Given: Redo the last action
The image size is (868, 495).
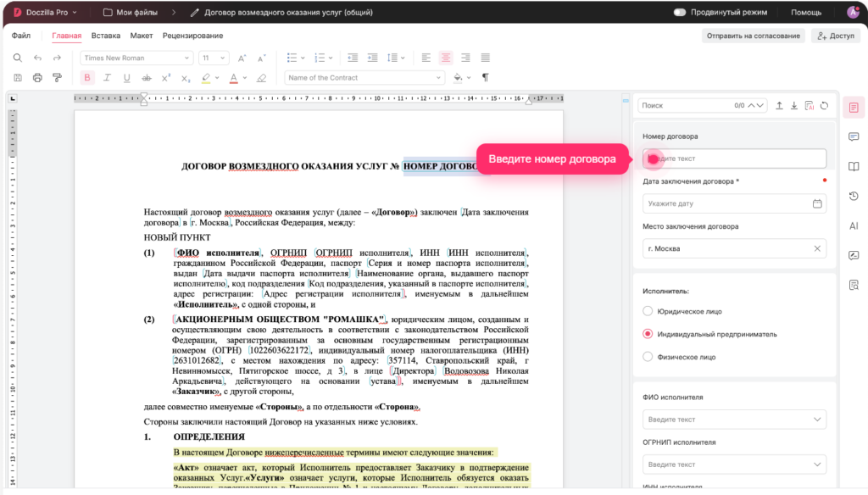Looking at the screenshot, I should [57, 58].
